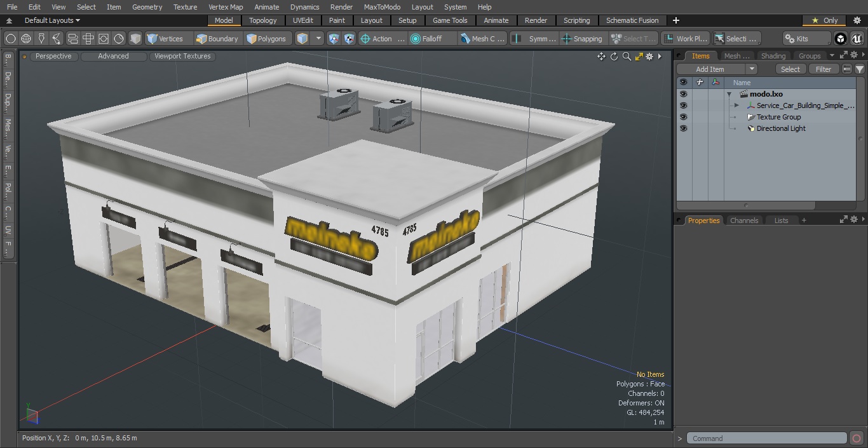Open the Falloff menu
The image size is (868, 448).
[432, 39]
